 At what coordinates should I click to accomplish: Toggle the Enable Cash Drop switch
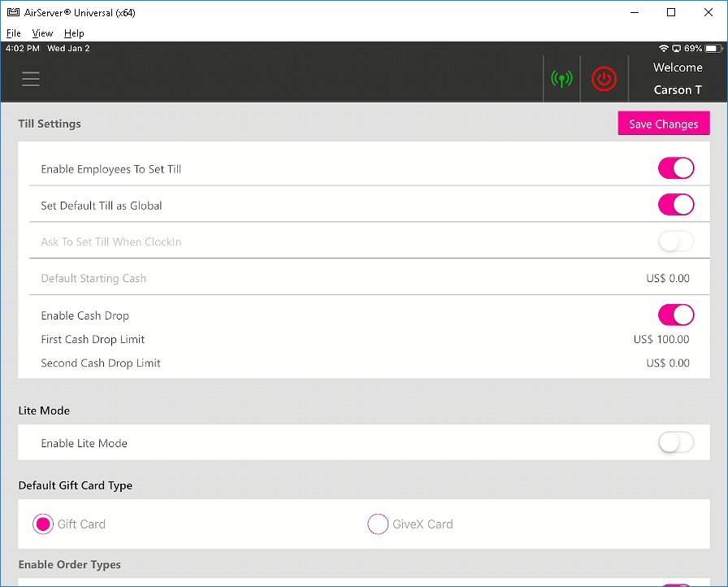pos(675,315)
